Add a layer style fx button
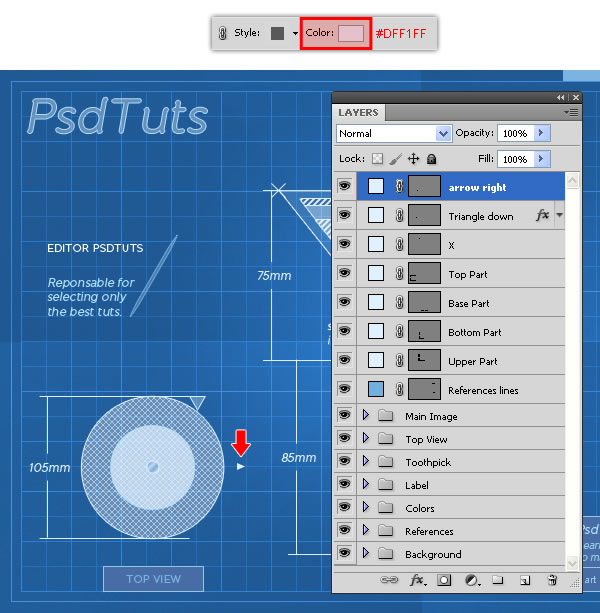 pyautogui.click(x=418, y=580)
